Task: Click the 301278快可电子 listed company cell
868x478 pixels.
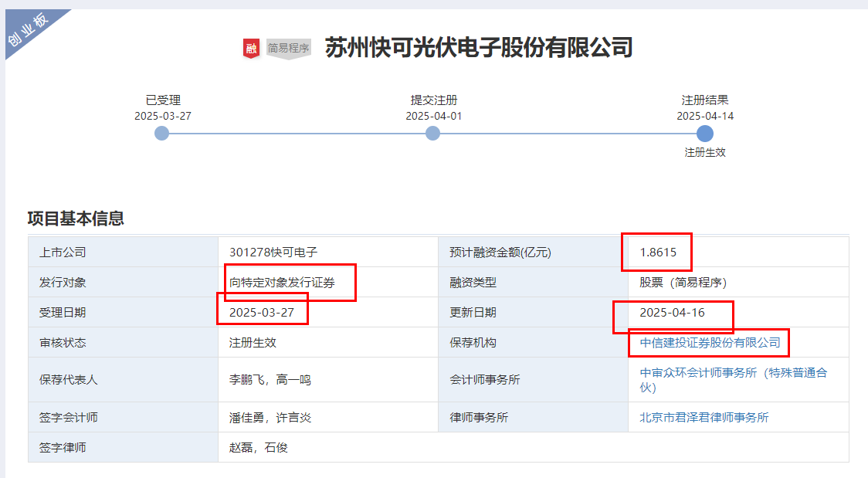Action: (x=273, y=252)
